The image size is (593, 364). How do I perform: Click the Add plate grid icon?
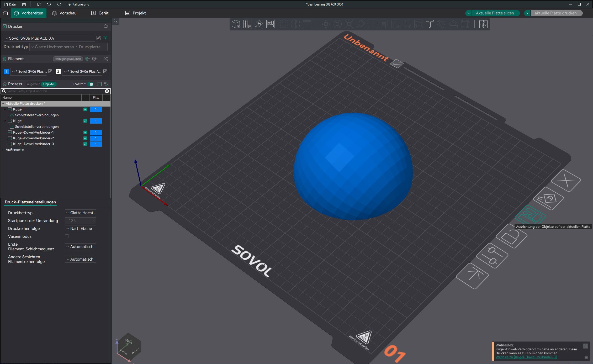click(247, 24)
